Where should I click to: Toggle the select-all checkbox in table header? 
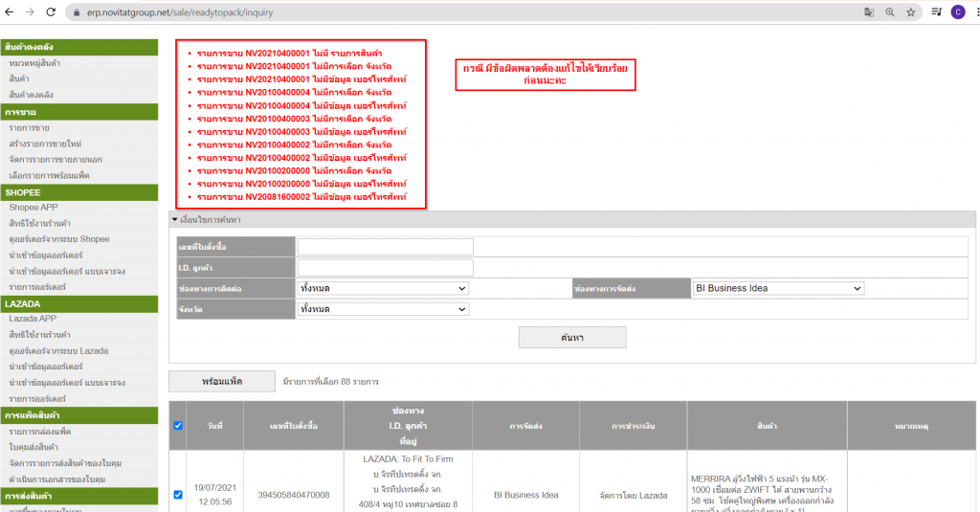click(x=178, y=425)
